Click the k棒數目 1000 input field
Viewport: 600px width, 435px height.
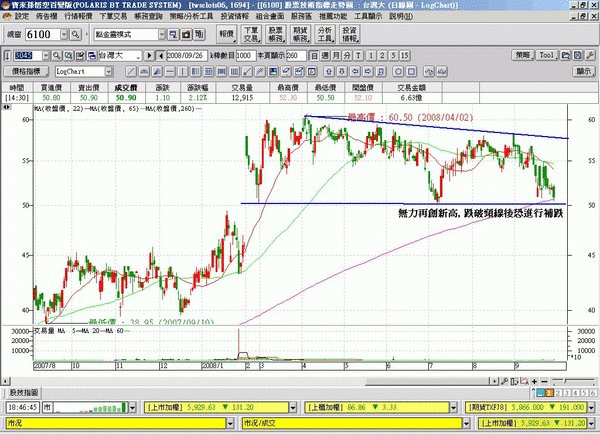[245, 55]
